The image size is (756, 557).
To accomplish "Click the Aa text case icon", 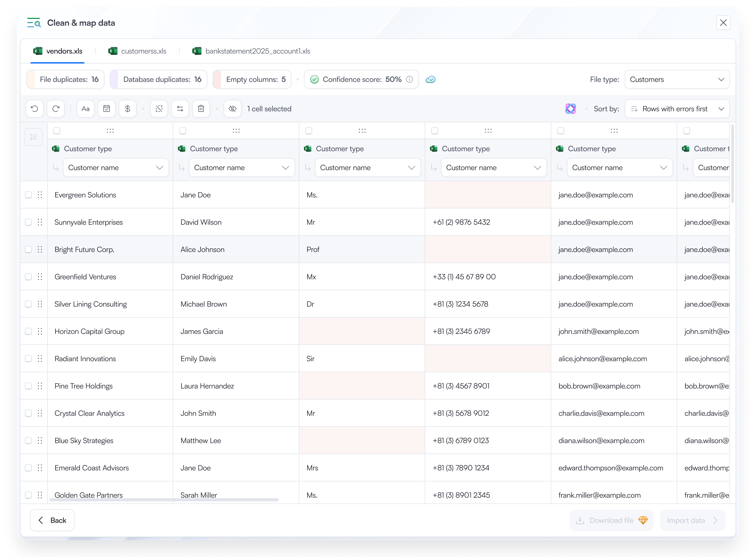I will [x=85, y=109].
